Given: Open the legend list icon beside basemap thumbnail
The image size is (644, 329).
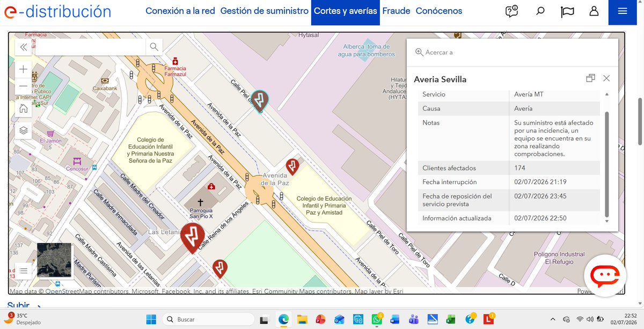Looking at the screenshot, I should pos(23,270).
